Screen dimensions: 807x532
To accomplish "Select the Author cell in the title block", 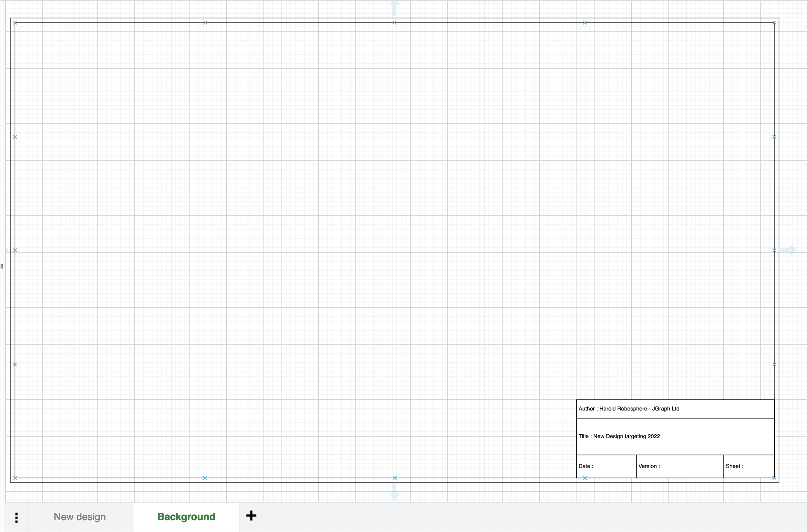I will [x=675, y=409].
